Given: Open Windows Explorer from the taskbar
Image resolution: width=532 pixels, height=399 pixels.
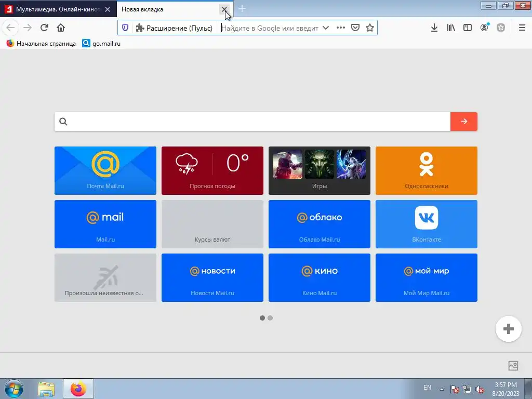Looking at the screenshot, I should pos(46,389).
